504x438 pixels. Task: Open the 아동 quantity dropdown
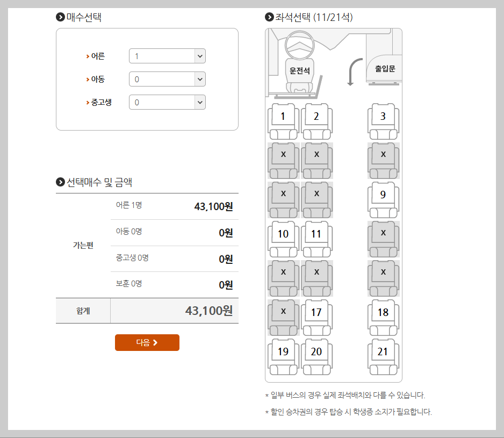[167, 79]
